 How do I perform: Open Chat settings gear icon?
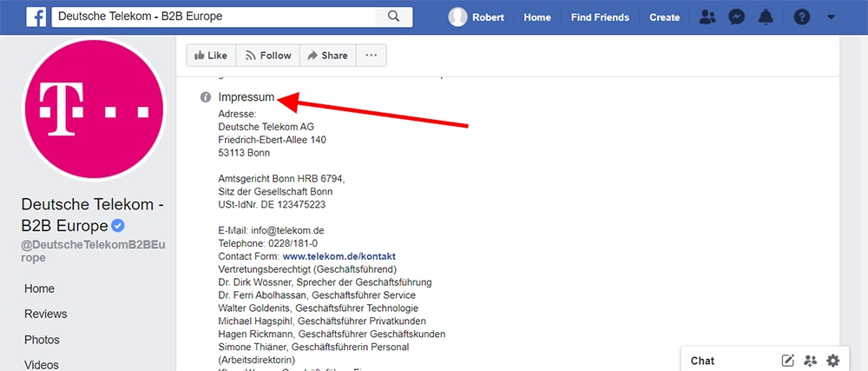click(833, 361)
